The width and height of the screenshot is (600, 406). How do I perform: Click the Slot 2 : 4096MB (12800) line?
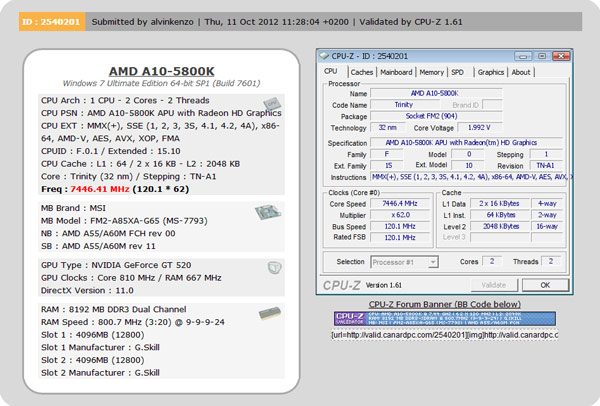point(93,360)
